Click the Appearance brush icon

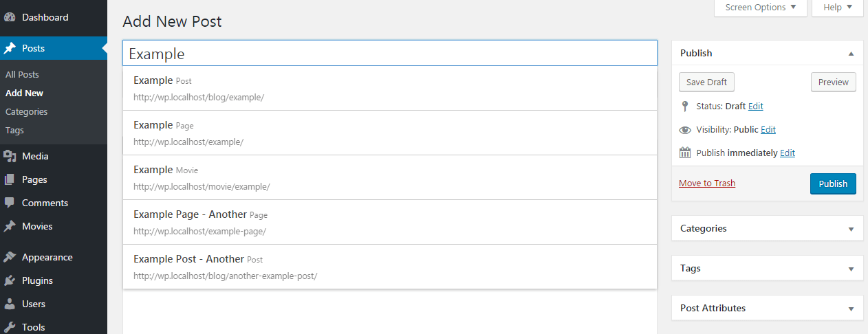click(x=10, y=257)
